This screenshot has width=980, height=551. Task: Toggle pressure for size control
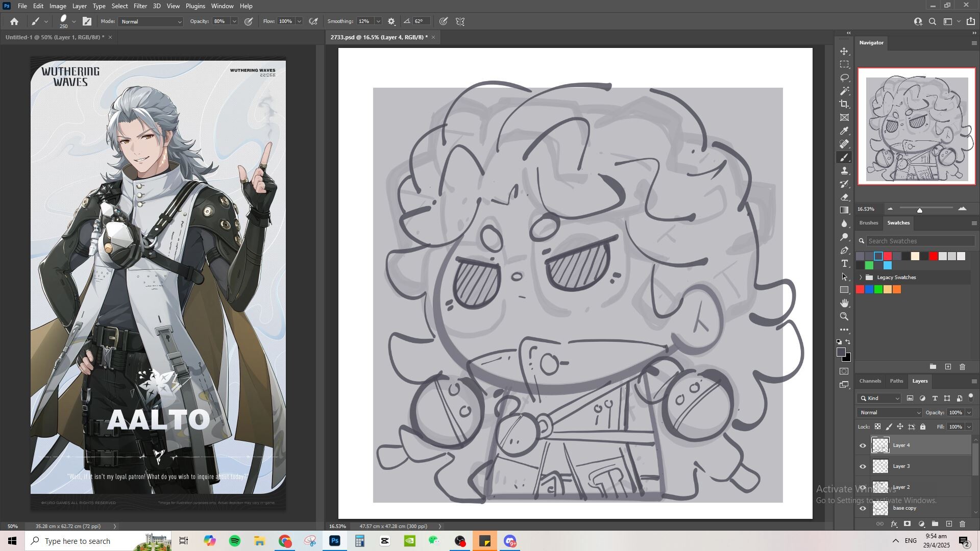[444, 21]
